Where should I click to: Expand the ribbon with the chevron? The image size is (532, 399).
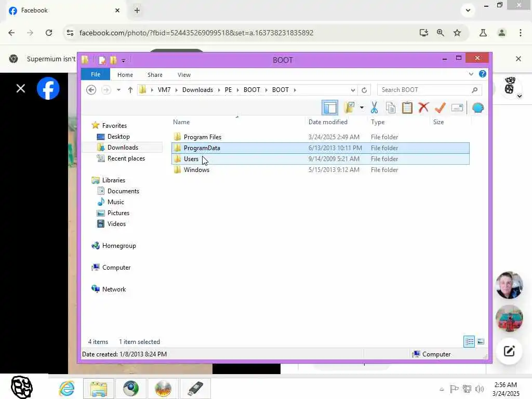click(471, 74)
